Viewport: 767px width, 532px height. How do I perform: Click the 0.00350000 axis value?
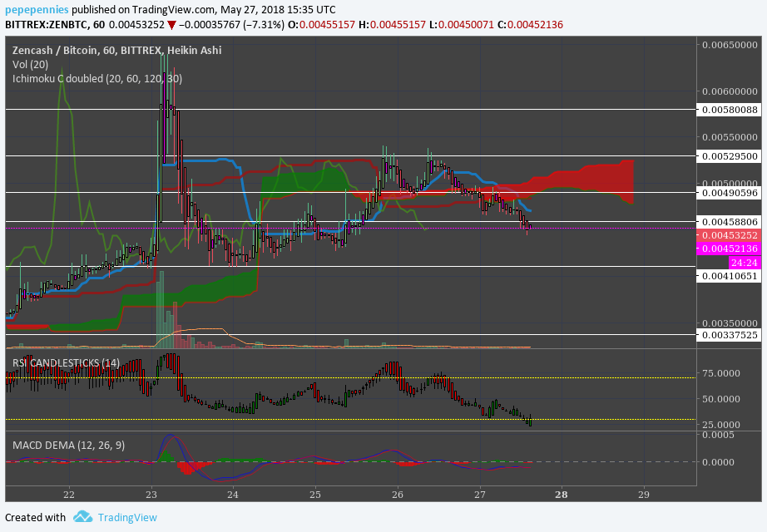(x=730, y=323)
